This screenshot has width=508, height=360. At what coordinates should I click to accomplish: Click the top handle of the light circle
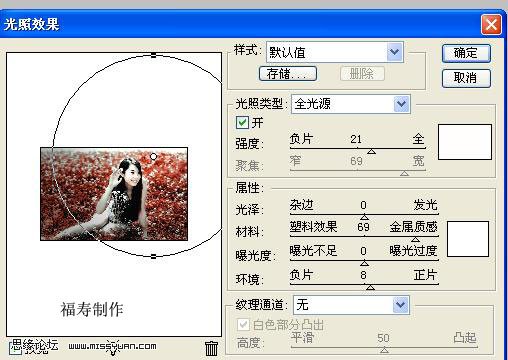point(153,55)
